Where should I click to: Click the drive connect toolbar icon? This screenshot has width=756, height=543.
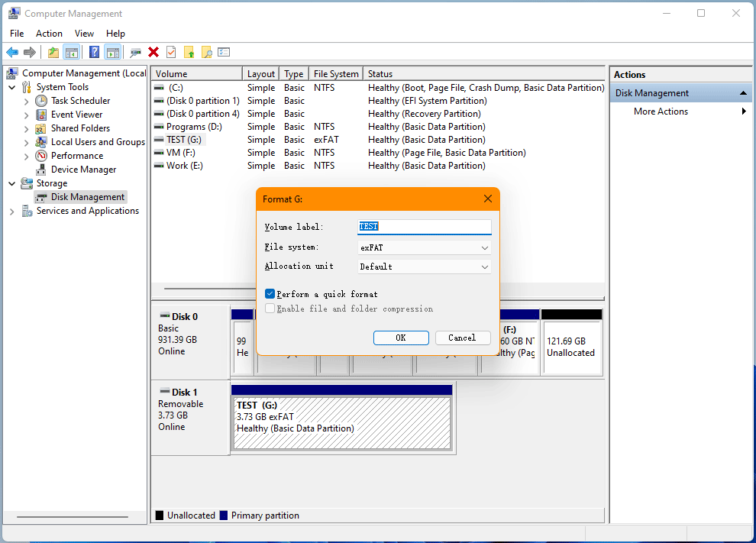click(135, 53)
